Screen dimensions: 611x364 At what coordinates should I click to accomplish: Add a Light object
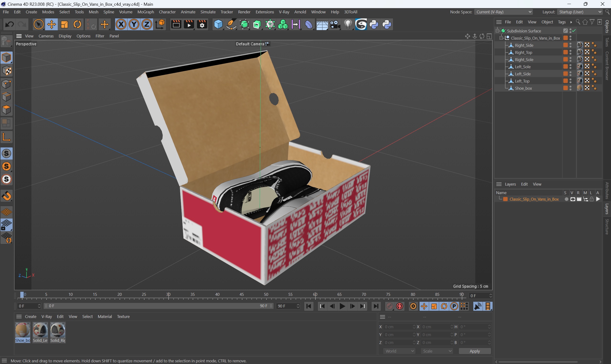tap(348, 24)
